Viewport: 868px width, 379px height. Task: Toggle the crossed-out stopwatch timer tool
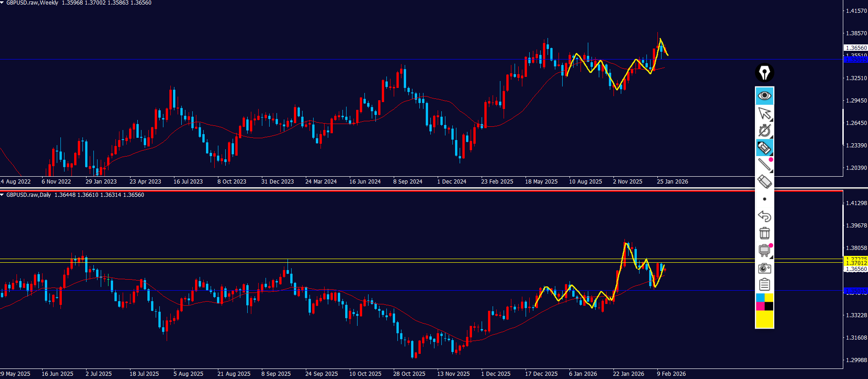[x=764, y=130]
